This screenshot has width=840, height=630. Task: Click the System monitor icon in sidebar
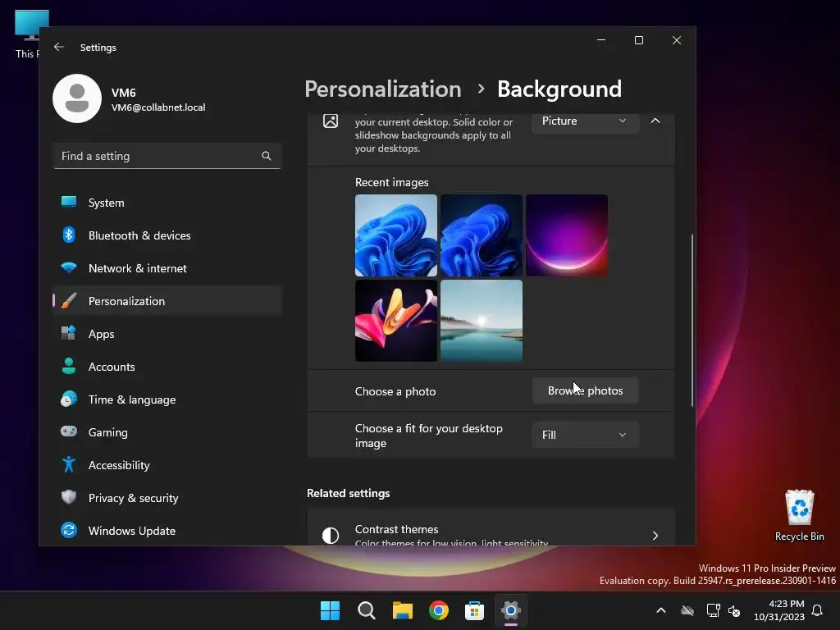[x=69, y=202]
